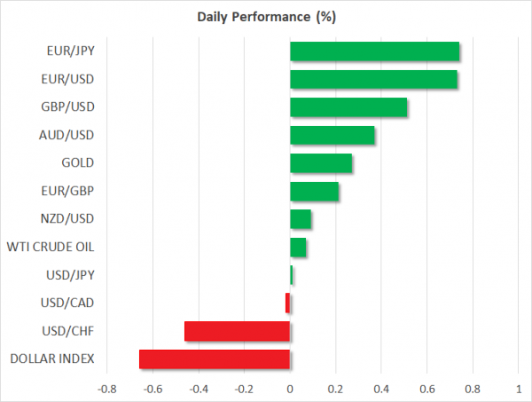Click the Daily Performance (%) chart title
The height and width of the screenshot is (402, 532).
click(x=264, y=17)
